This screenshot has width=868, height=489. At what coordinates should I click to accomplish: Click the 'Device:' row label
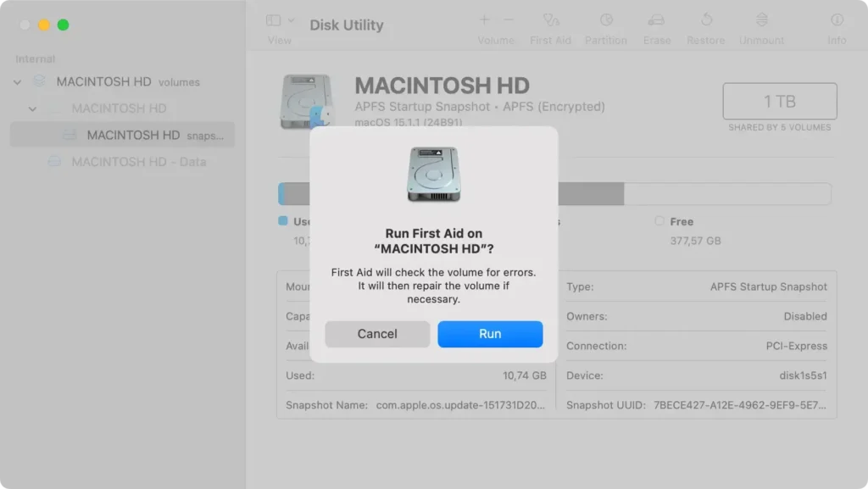click(585, 375)
